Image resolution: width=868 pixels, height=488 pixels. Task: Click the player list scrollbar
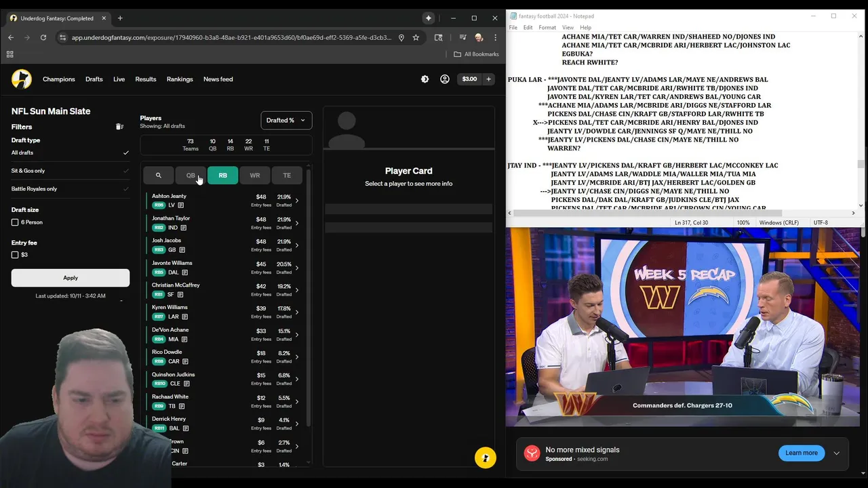pyautogui.click(x=309, y=298)
